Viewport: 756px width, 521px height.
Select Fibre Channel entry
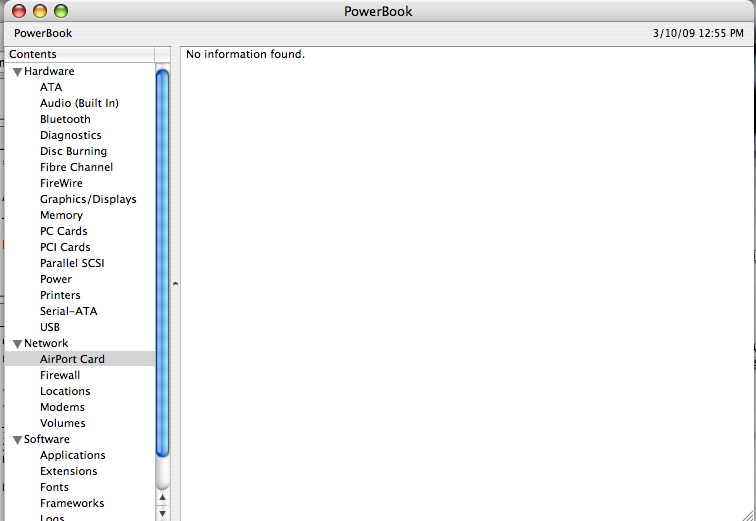76,167
